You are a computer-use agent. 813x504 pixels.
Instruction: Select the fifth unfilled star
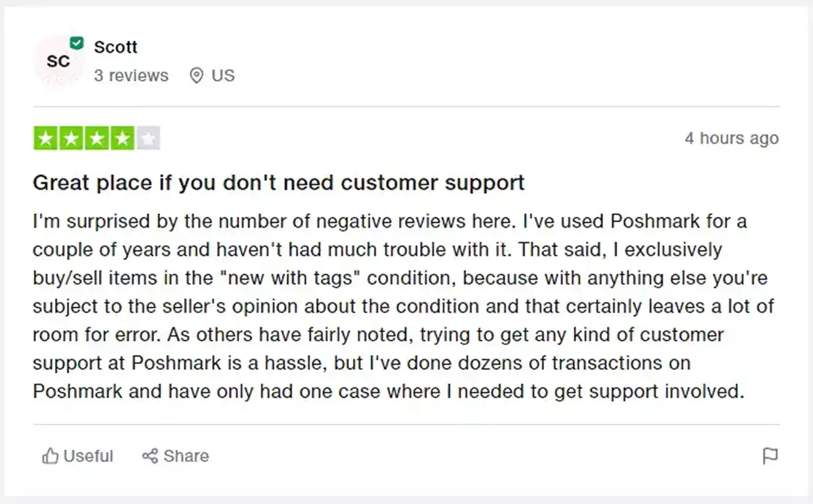coord(148,138)
